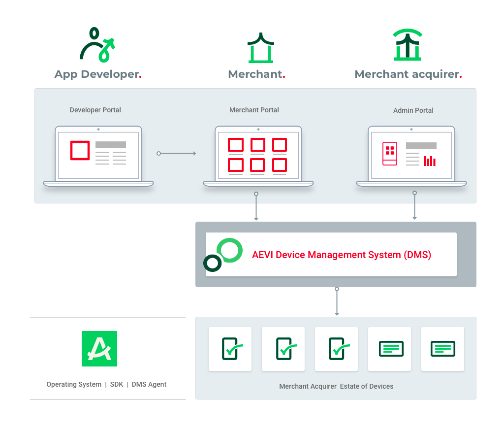Click the red device icon in Admin Portal laptop

coord(390,153)
